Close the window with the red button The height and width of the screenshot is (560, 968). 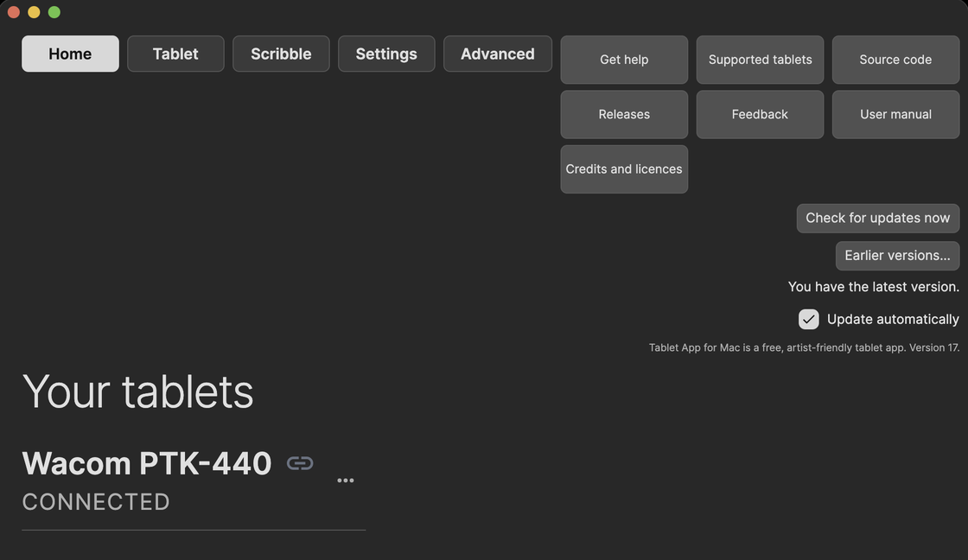(14, 12)
